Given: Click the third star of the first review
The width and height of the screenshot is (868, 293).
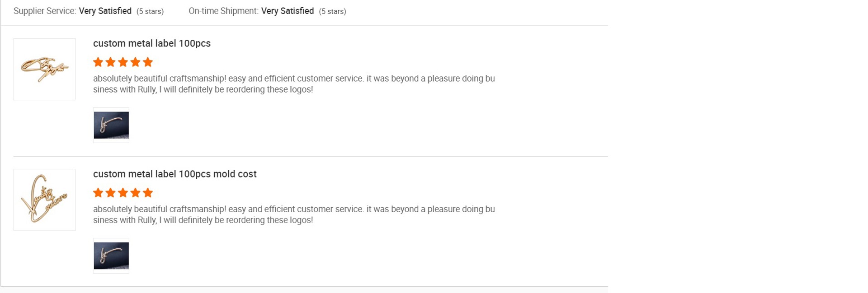Looking at the screenshot, I should 123,62.
